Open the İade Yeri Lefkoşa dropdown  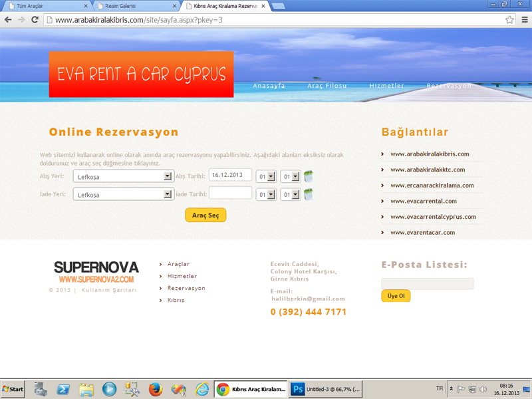coord(124,194)
